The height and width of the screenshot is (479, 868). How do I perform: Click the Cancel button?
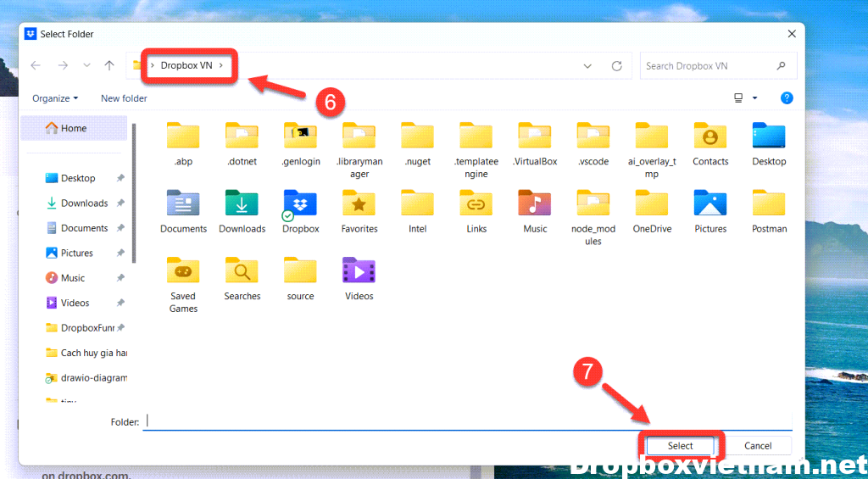(x=758, y=446)
